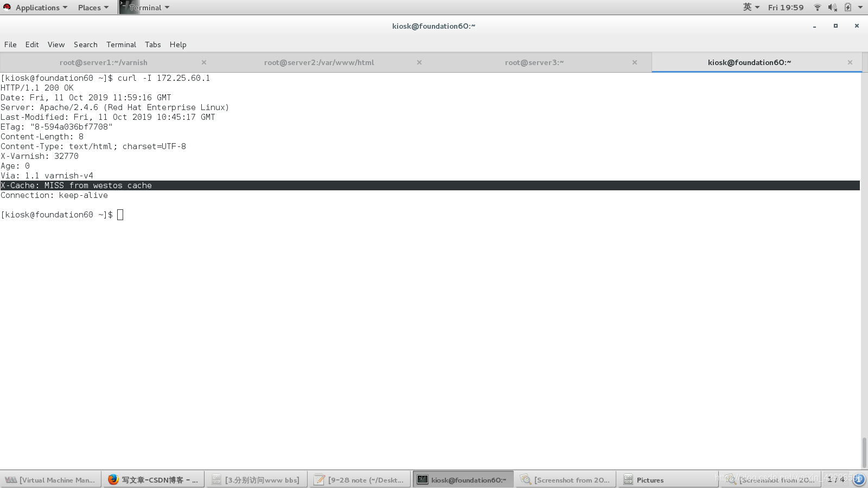Close the root@server2 tab

[419, 62]
